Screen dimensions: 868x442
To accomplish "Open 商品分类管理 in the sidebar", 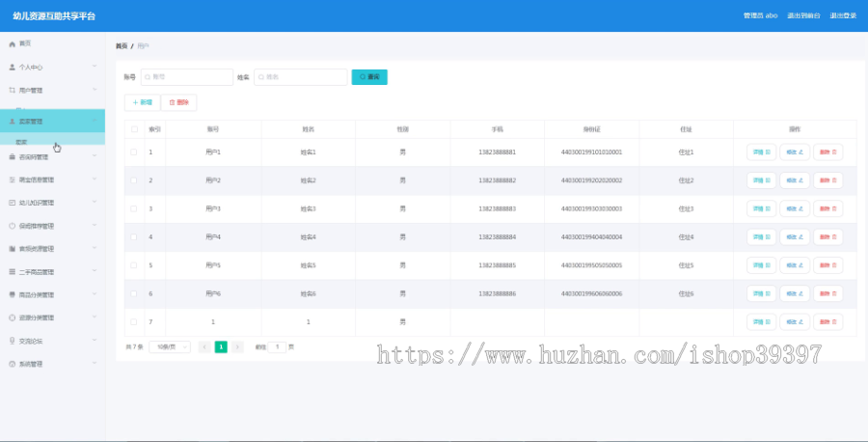I will pos(53,294).
